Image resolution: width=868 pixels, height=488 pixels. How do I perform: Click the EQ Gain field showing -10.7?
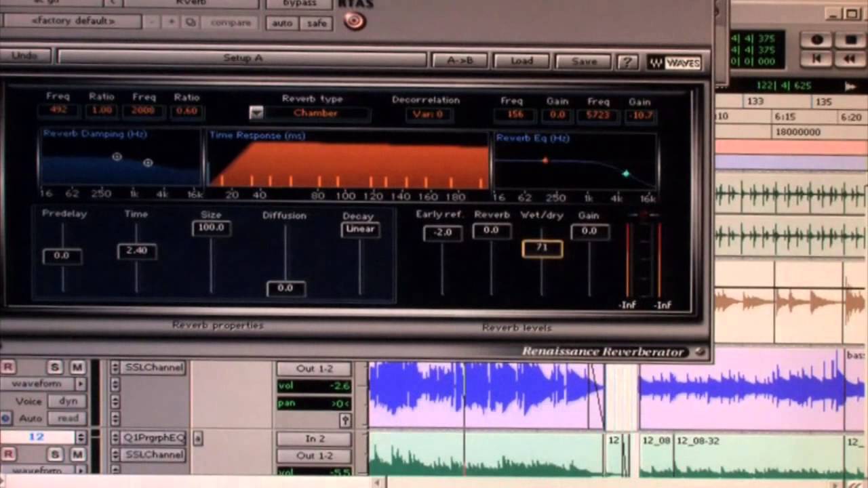[x=640, y=115]
